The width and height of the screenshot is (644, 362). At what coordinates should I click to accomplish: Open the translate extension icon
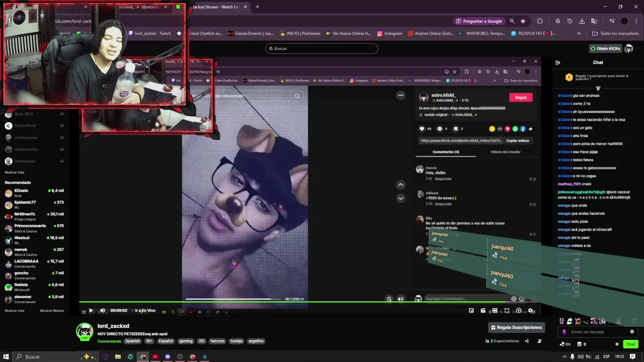[x=594, y=21]
